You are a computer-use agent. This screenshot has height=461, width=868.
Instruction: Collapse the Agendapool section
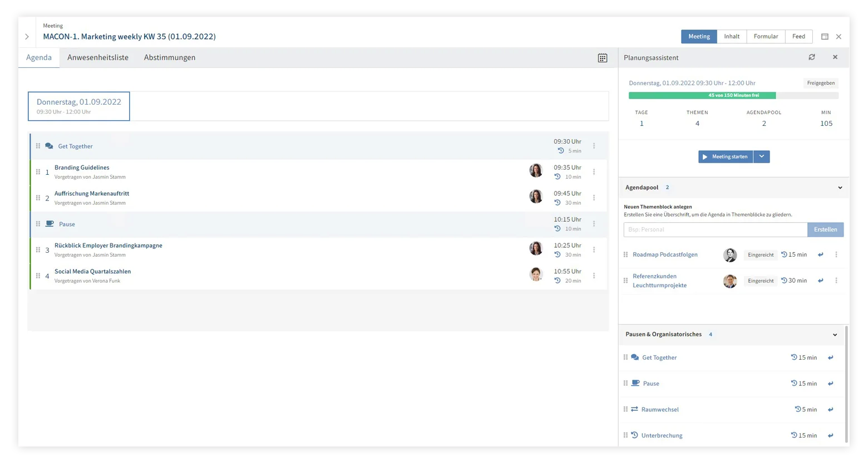pyautogui.click(x=840, y=188)
